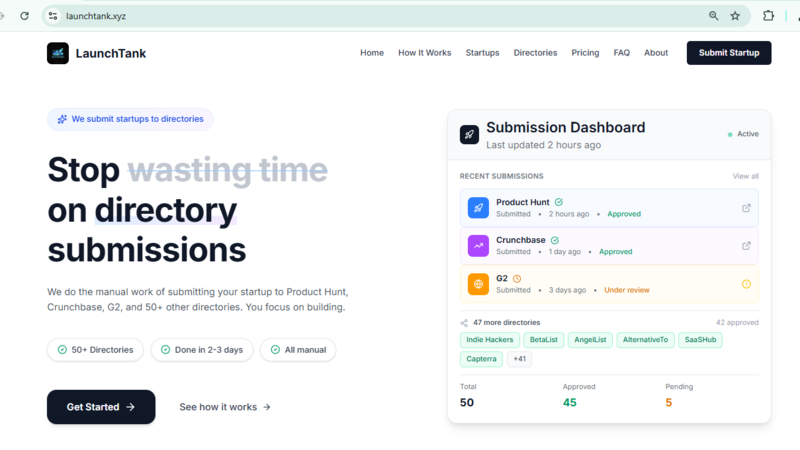
Task: Click the purple Crunchbase trend icon
Action: point(478,246)
